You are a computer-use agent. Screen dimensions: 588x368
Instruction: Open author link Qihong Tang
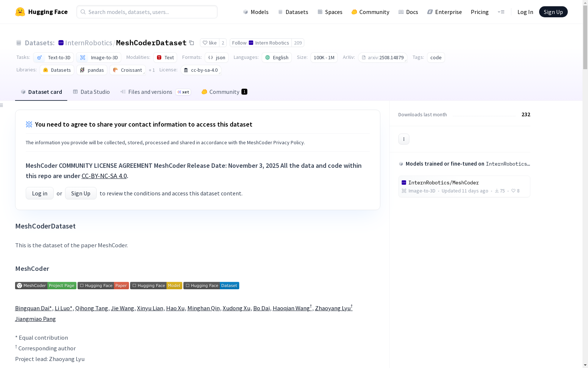(92, 308)
